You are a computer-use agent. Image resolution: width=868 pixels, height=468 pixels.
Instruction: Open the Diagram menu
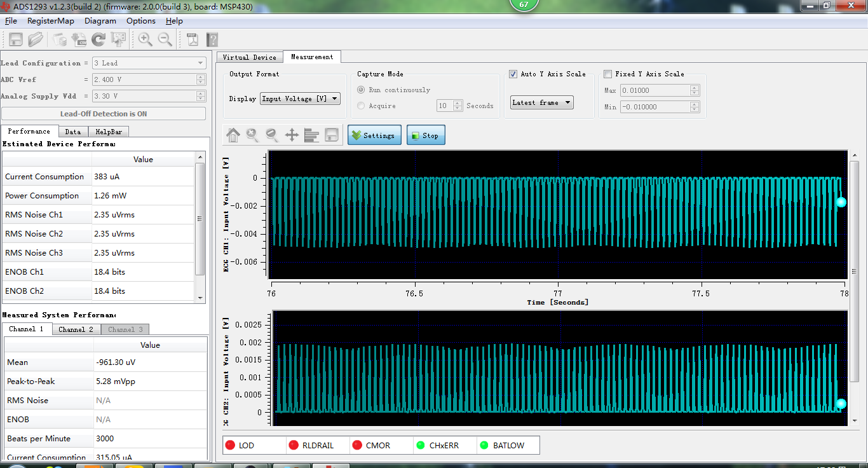100,21
